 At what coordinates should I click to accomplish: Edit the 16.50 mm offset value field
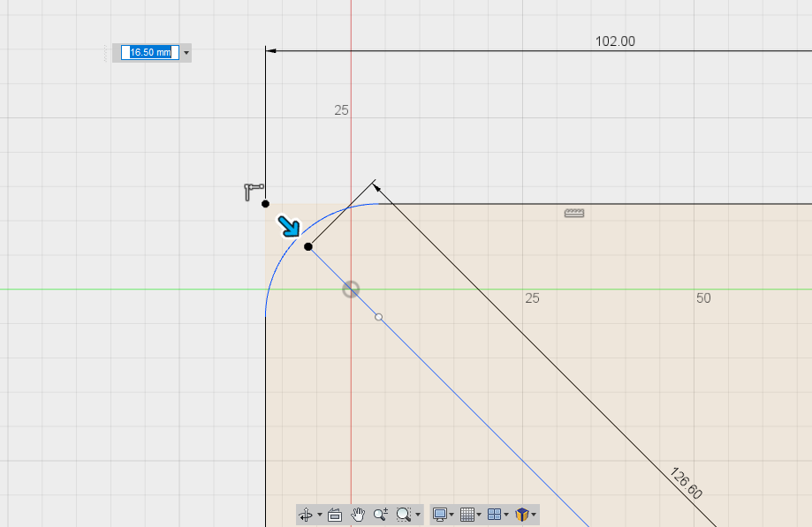(150, 53)
